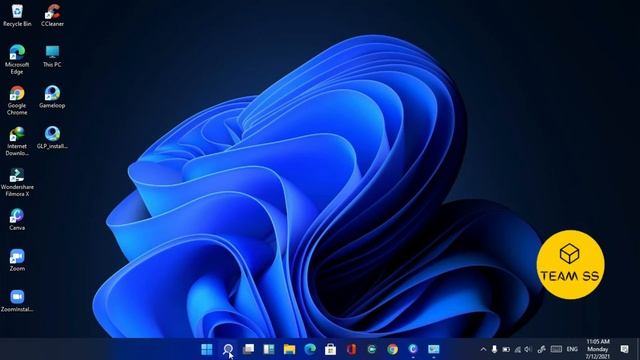Select the Internet Download Manager desktop shortcut
This screenshot has height=360, width=640.
(17, 141)
